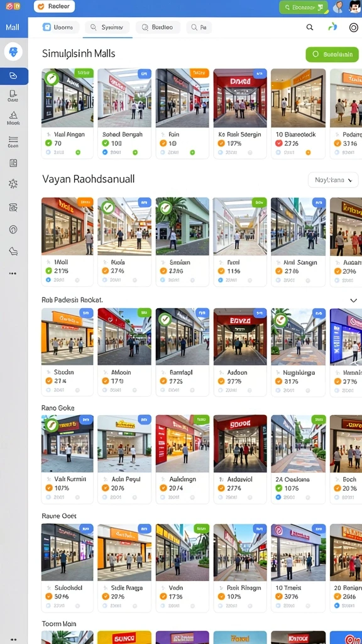This screenshot has height=644, width=362.
Task: Click the book icon below Coan in the sidebar
Action: (x=13, y=163)
